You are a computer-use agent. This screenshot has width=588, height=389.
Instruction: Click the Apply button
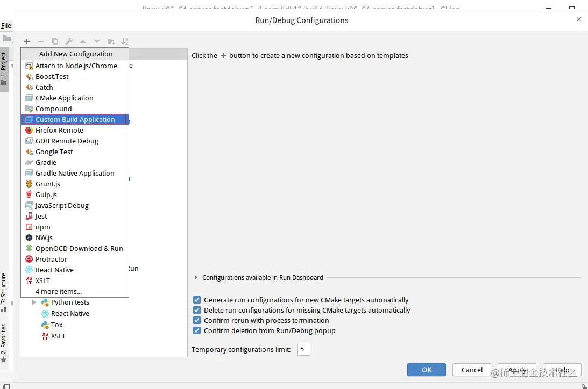tap(517, 370)
